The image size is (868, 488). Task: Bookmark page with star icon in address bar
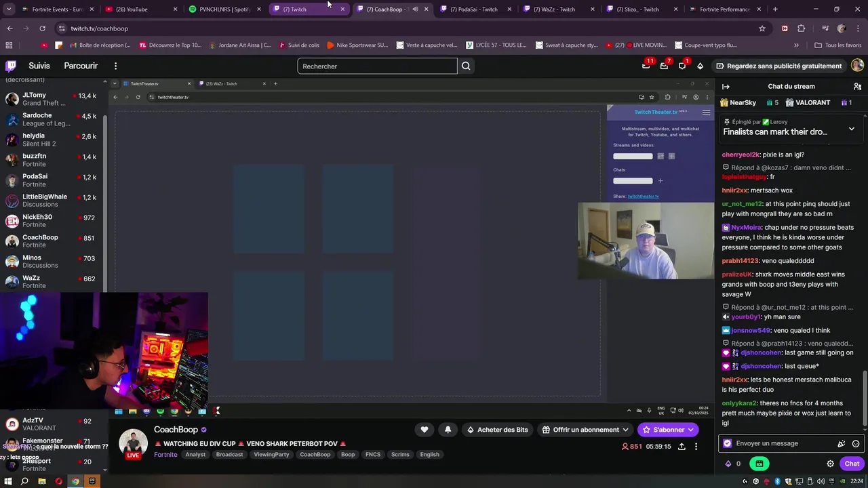(x=762, y=28)
